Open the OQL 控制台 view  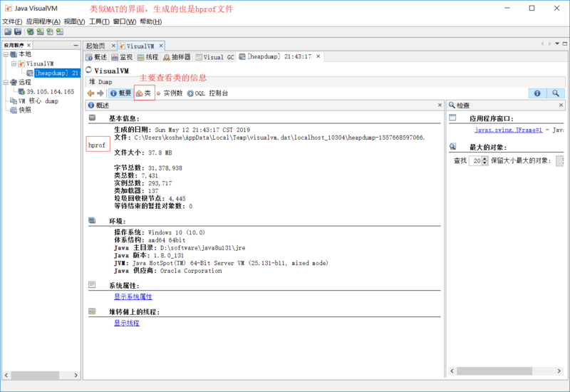[207, 93]
